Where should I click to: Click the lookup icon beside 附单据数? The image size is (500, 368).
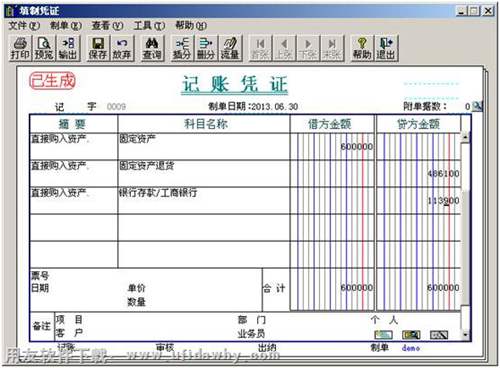pyautogui.click(x=478, y=106)
